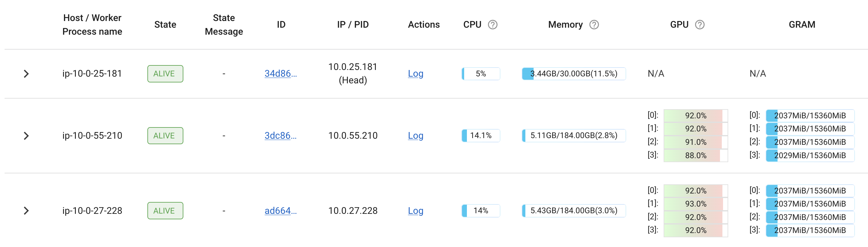The height and width of the screenshot is (247, 868).
Task: Click ALIVE badge for ip-10-0-25-181
Action: 165,74
